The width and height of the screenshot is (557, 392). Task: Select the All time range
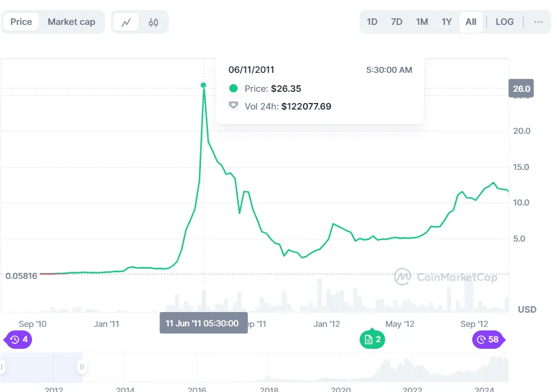point(470,22)
